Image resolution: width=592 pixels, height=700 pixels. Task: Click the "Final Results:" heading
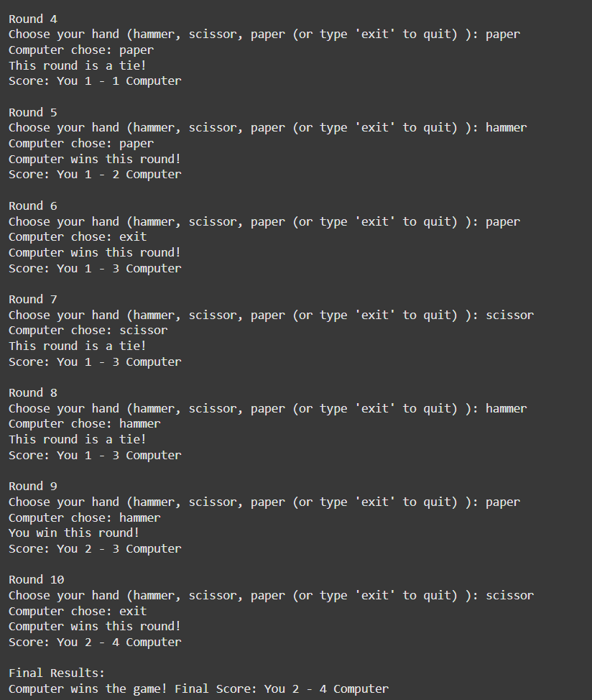coord(57,673)
